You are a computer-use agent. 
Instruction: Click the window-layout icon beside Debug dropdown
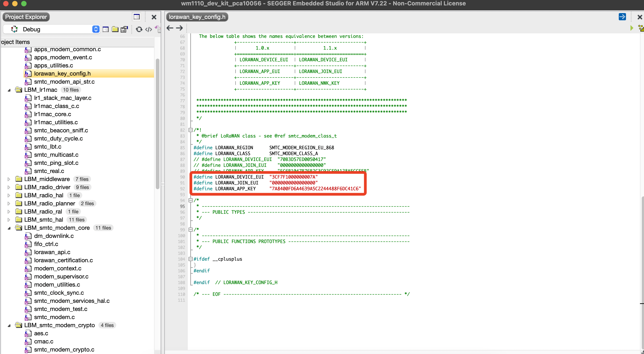click(x=106, y=29)
